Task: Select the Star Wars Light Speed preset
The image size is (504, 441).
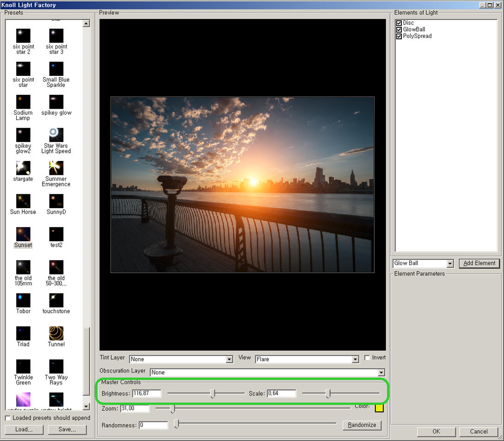Action: [56, 135]
